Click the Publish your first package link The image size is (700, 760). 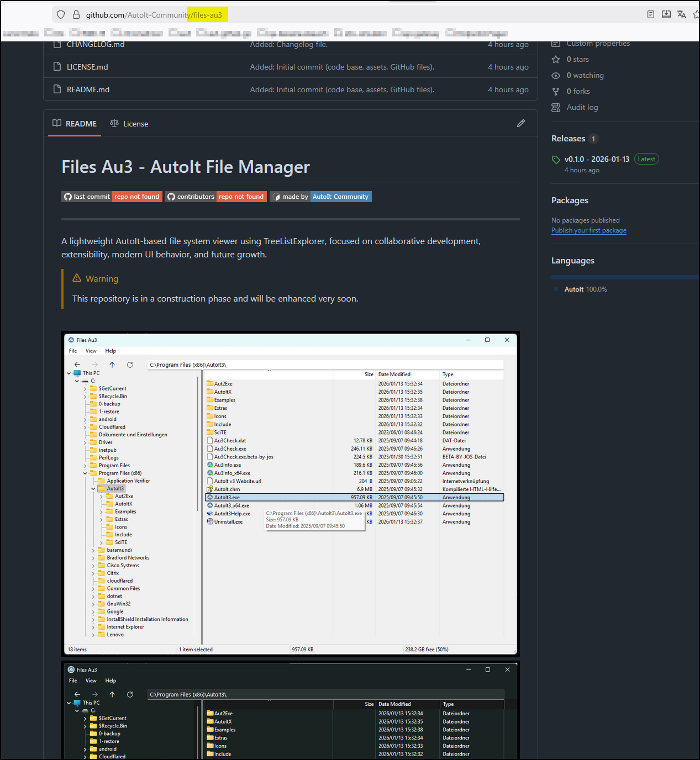pos(588,230)
